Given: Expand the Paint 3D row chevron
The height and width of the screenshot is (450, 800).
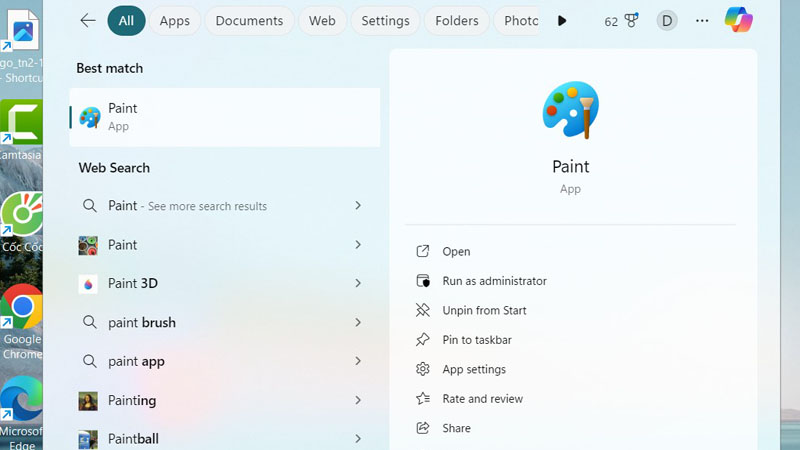Looking at the screenshot, I should click(358, 283).
